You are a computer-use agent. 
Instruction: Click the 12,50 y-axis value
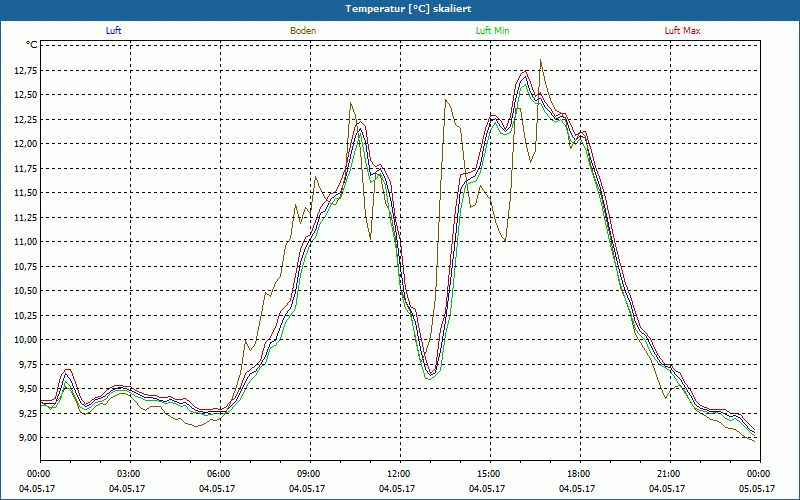26,95
